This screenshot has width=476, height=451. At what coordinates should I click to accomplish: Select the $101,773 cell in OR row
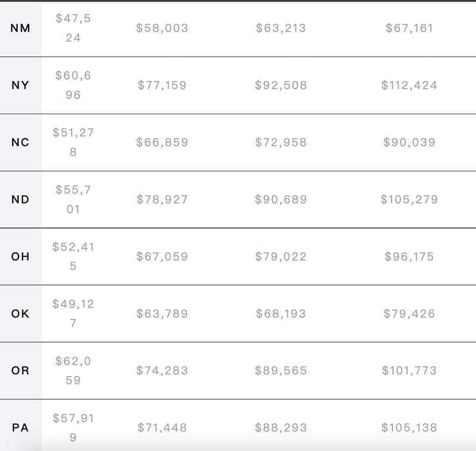[409, 371]
